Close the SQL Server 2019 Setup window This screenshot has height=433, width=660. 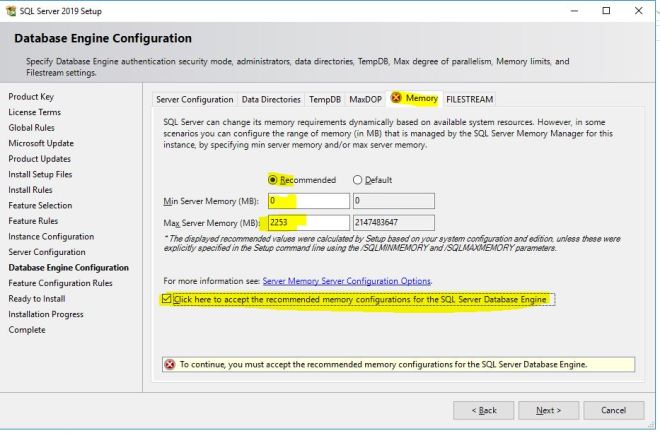[x=641, y=10]
